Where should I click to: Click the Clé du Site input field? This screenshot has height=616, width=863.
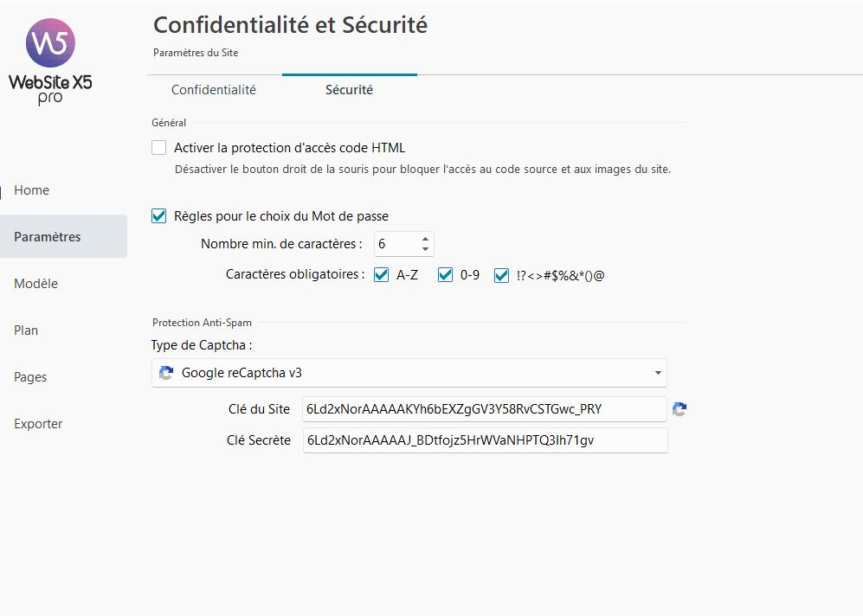[484, 409]
